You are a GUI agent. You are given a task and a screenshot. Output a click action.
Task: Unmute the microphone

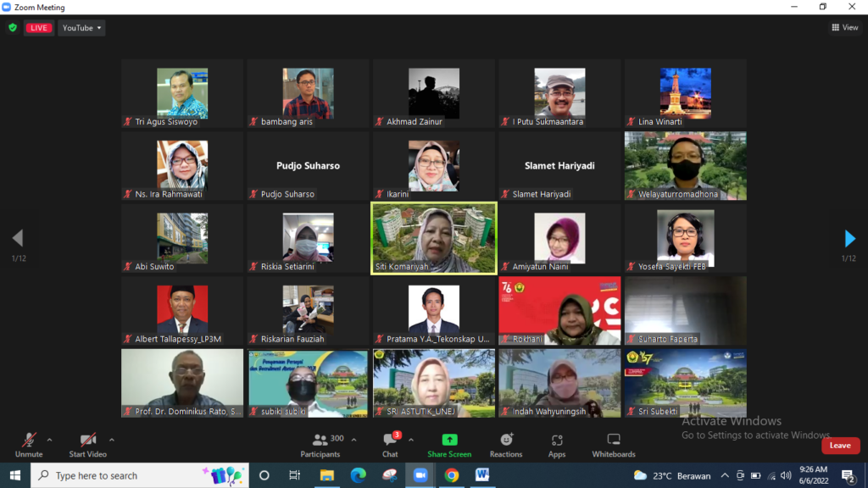click(29, 444)
